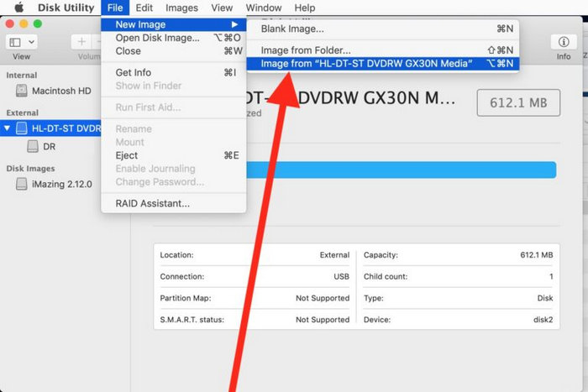Image resolution: width=588 pixels, height=392 pixels.
Task: Select iMazing 2.12.0 disk image
Action: (x=54, y=184)
